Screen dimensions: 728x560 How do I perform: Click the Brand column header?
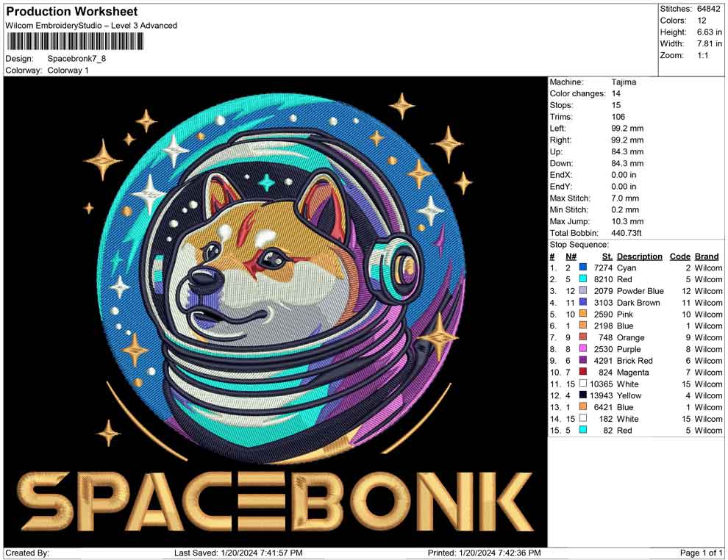pos(707,256)
